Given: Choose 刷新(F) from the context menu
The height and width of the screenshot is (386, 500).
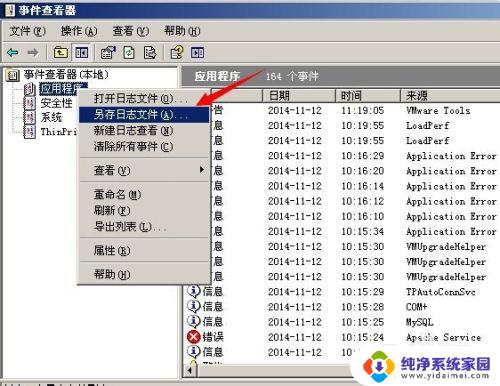Looking at the screenshot, I should pos(144,210).
